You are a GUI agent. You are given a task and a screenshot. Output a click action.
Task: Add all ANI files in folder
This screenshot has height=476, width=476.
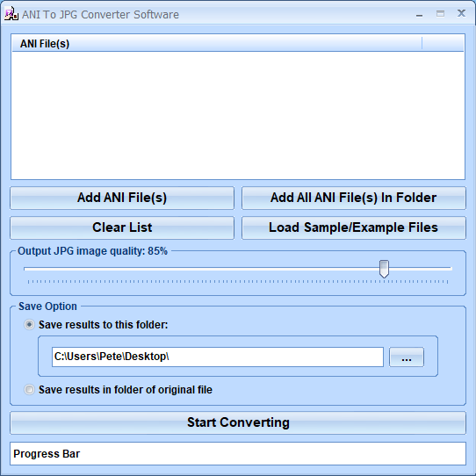[354, 198]
